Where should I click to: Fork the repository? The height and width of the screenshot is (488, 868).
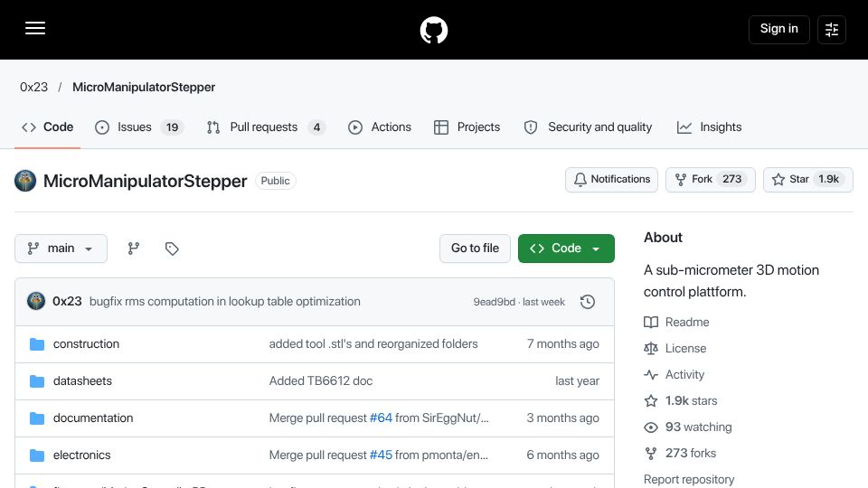click(711, 179)
